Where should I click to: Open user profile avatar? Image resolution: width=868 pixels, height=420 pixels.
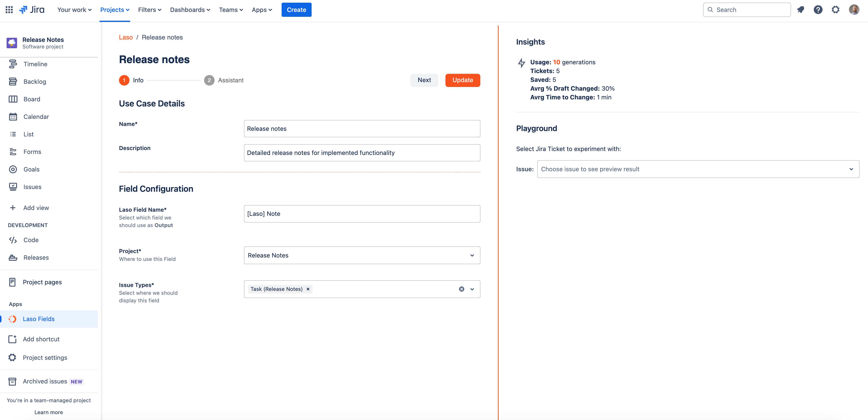(x=854, y=10)
